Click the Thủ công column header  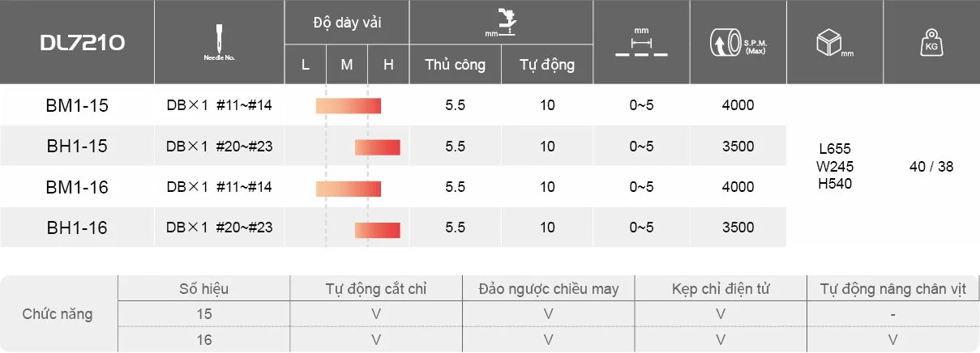click(455, 65)
